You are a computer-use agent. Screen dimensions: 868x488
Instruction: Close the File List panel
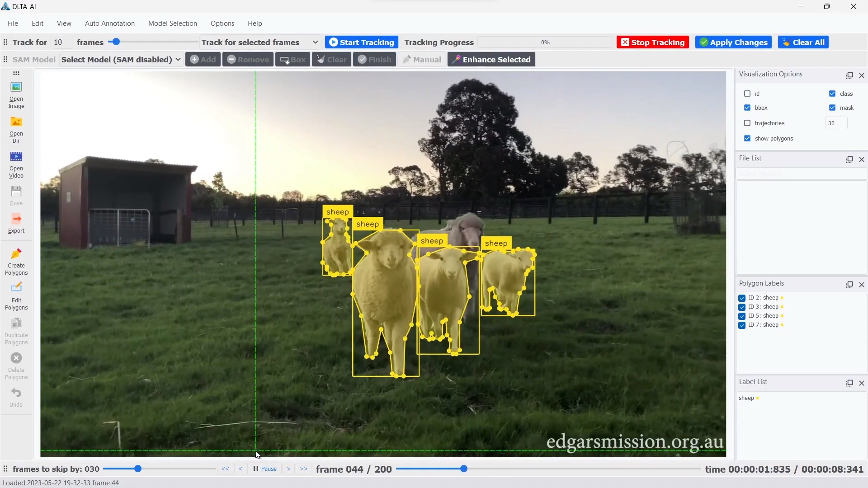(x=862, y=160)
